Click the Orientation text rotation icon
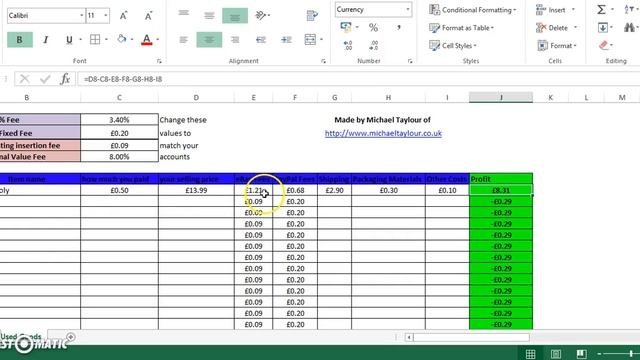The width and height of the screenshot is (640, 360). pyautogui.click(x=261, y=16)
